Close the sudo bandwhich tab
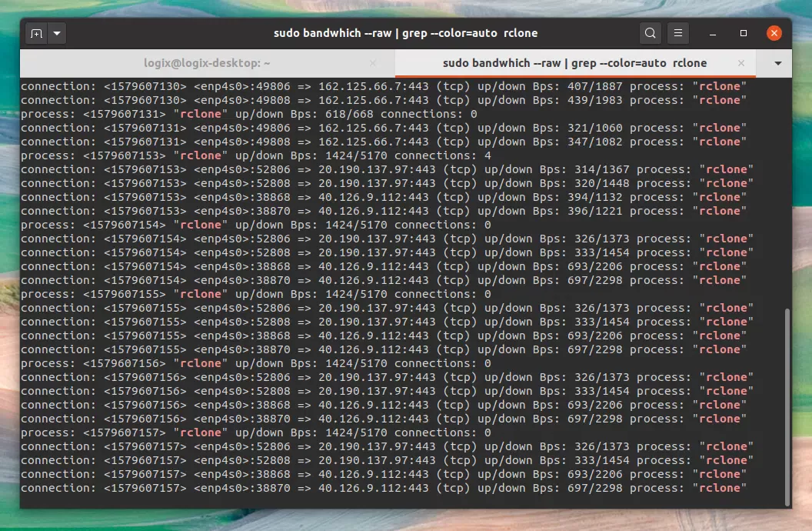Screen dimensions: 812x531 pos(741,63)
